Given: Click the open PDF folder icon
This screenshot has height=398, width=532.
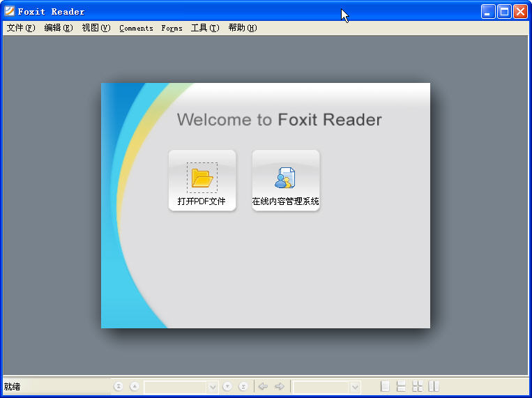Looking at the screenshot, I should [x=202, y=178].
